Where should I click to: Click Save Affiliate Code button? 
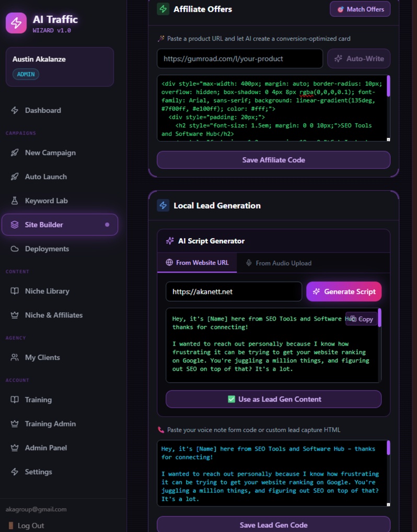click(273, 160)
